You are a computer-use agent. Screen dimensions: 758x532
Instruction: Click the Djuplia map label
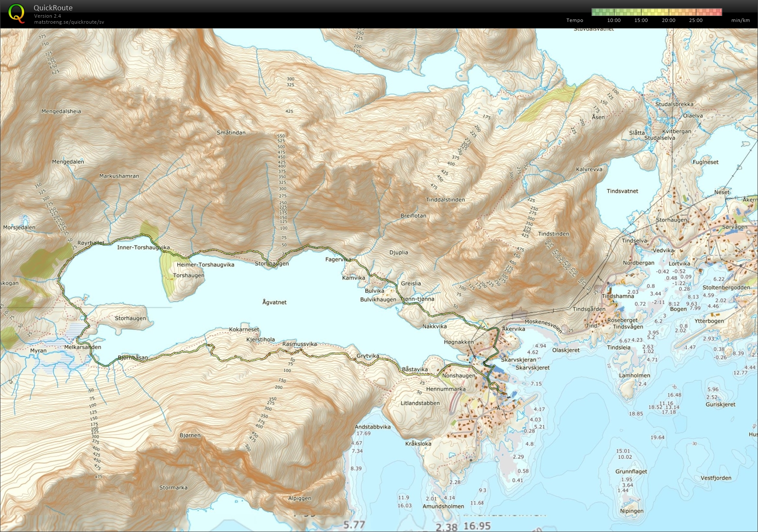(398, 253)
